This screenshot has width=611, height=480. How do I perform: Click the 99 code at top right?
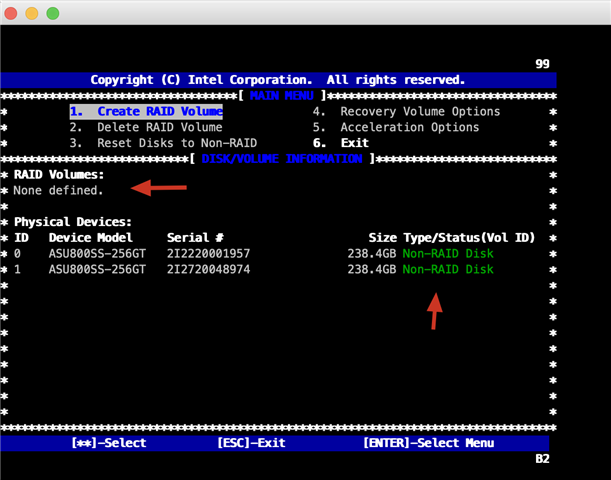click(542, 64)
